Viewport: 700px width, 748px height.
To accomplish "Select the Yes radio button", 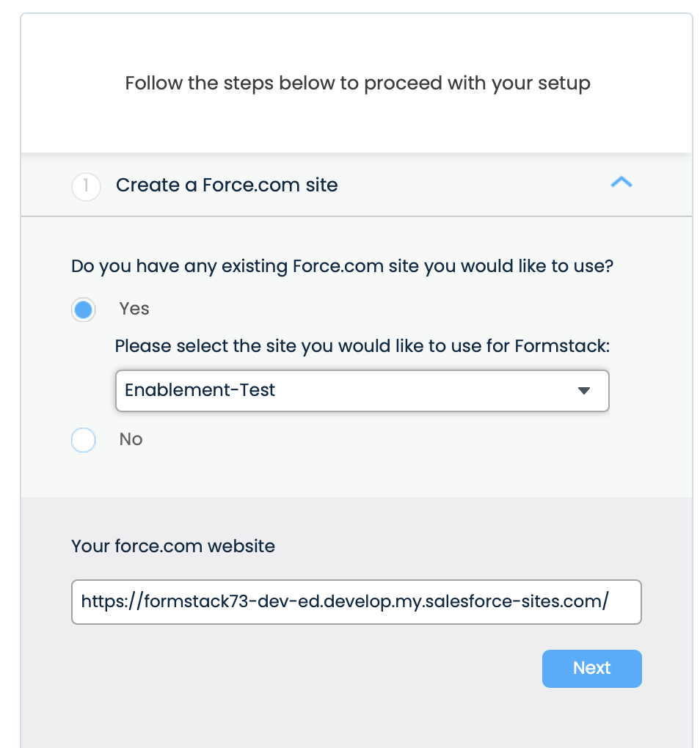I will click(x=84, y=310).
